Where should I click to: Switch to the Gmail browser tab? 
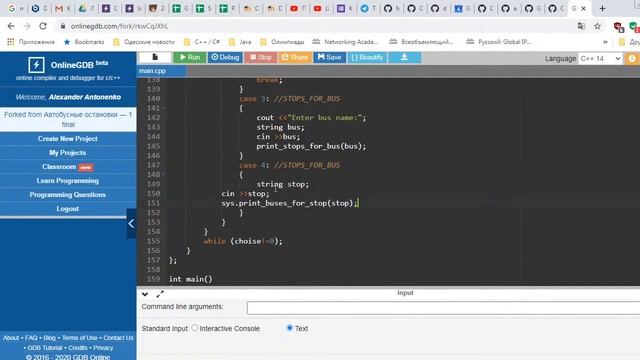point(62,8)
